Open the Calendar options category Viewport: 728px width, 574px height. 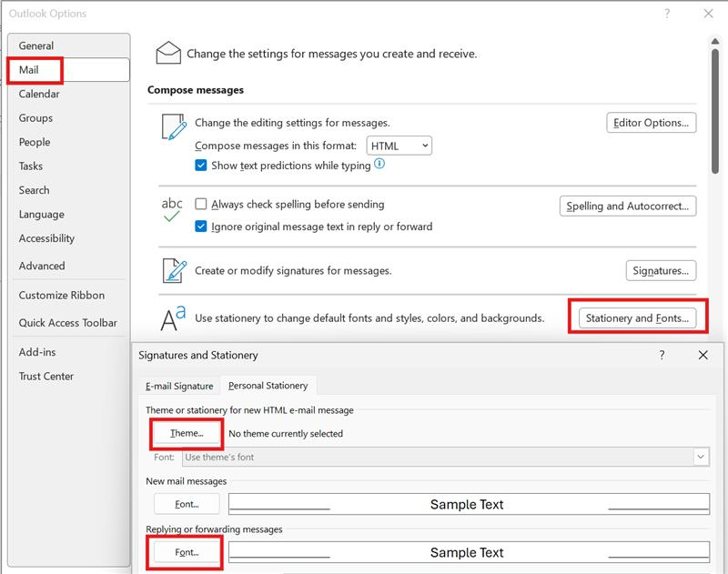(x=69, y=94)
